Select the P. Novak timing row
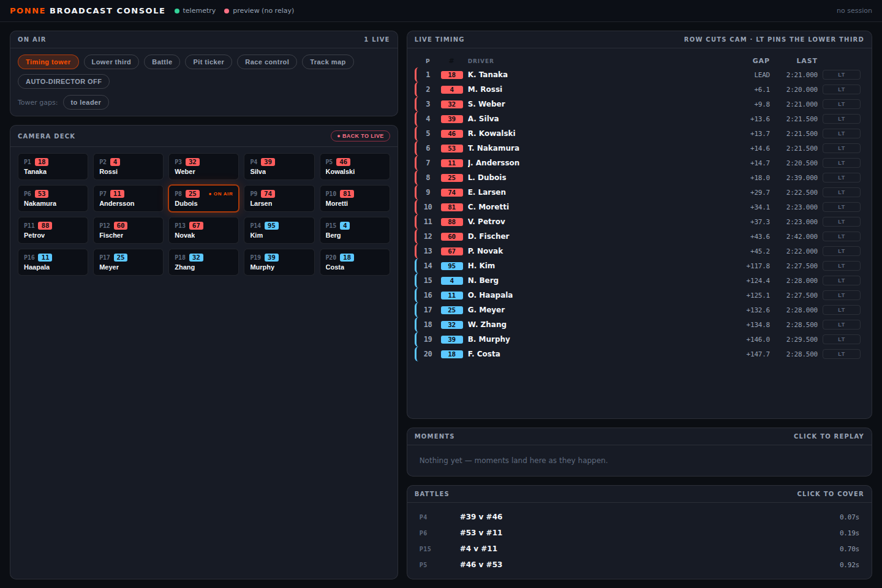 (639, 251)
